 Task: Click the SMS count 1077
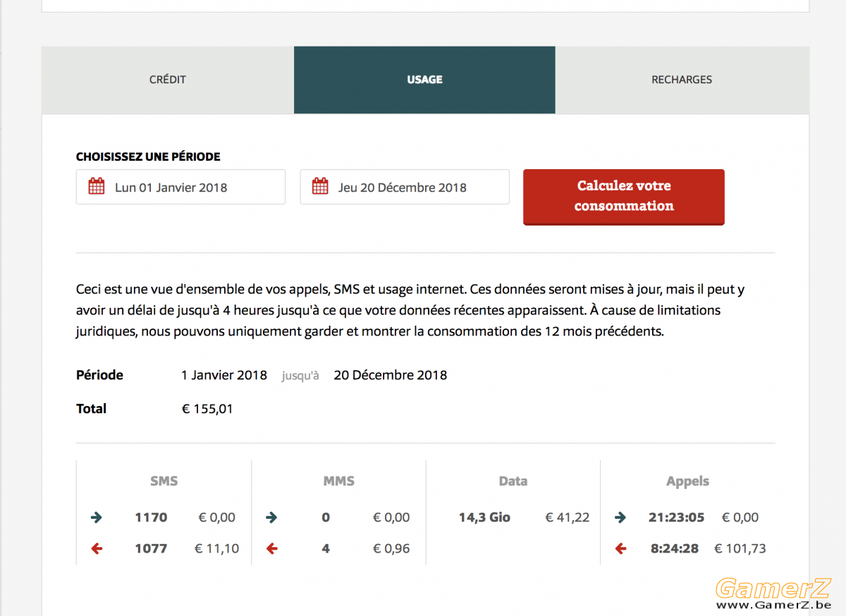(x=151, y=548)
